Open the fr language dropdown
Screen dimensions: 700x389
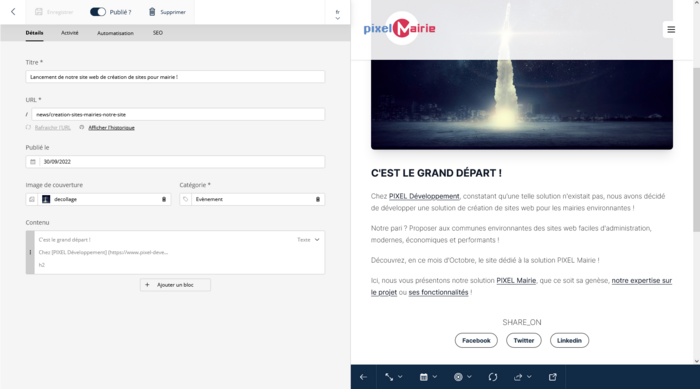click(338, 15)
